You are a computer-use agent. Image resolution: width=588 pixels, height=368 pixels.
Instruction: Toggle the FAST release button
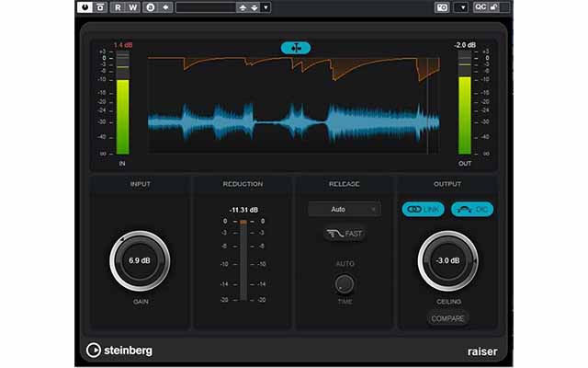(x=345, y=234)
